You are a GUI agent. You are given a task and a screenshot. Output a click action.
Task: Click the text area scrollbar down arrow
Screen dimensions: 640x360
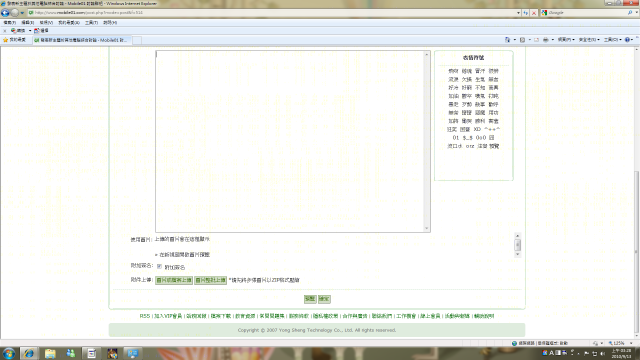click(x=427, y=229)
